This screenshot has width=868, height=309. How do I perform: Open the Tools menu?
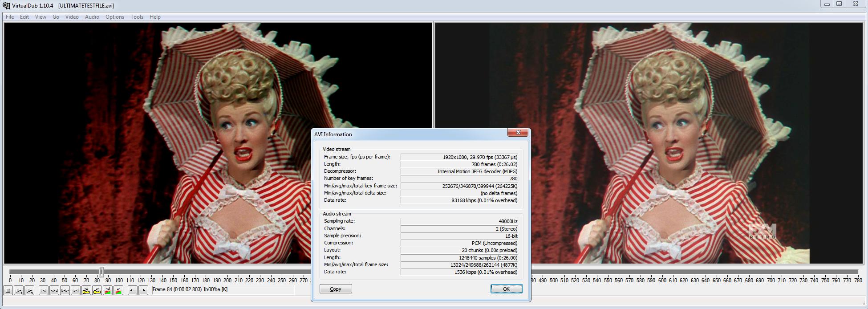[x=137, y=17]
